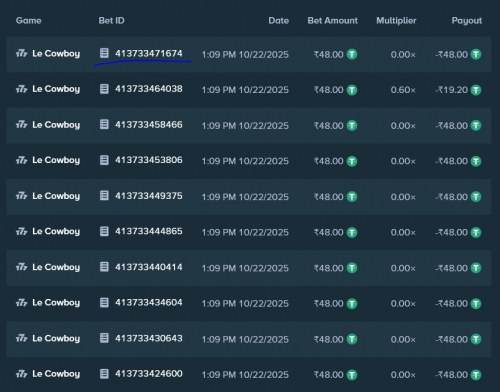500x392 pixels.
Task: Click slot icon in row with bet 413733471674
Action: click(22, 53)
